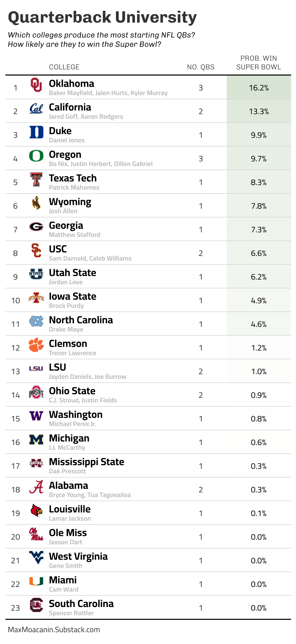Select the Ohio State row name
Screen dimensions: 296x644
(x=72, y=391)
